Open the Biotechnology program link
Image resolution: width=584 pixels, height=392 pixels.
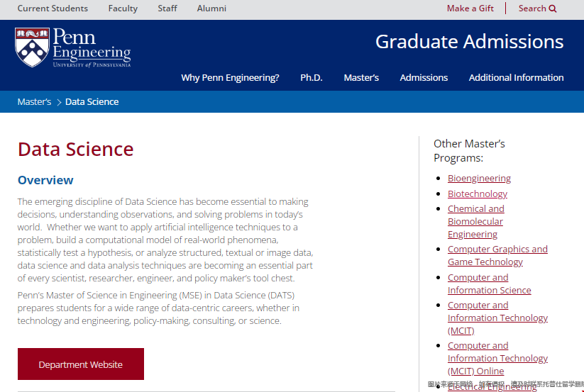point(477,194)
